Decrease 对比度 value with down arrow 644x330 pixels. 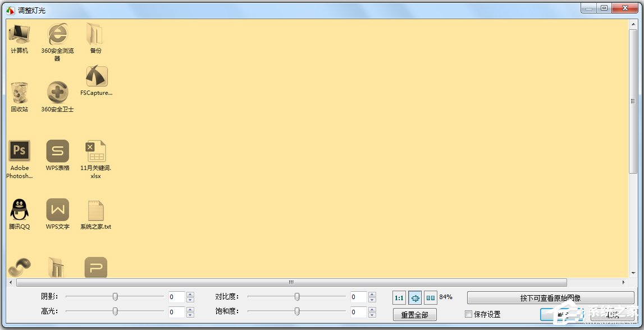(x=372, y=300)
